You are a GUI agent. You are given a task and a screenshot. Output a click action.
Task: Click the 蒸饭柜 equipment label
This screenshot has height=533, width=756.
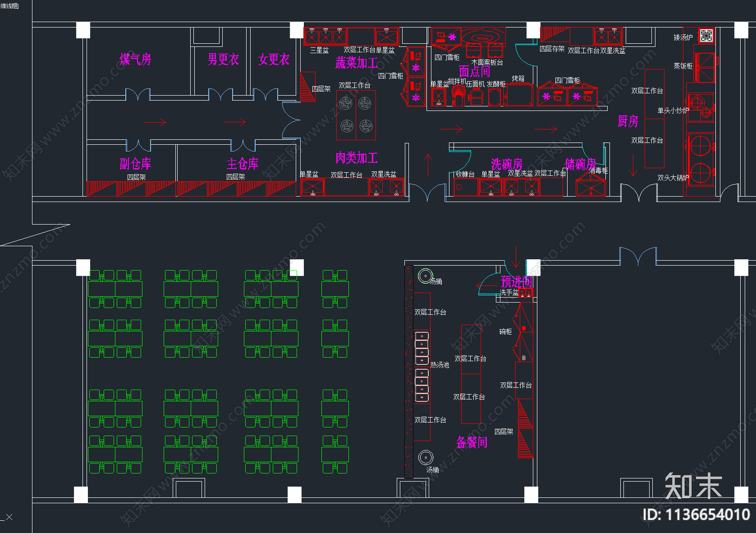point(683,66)
